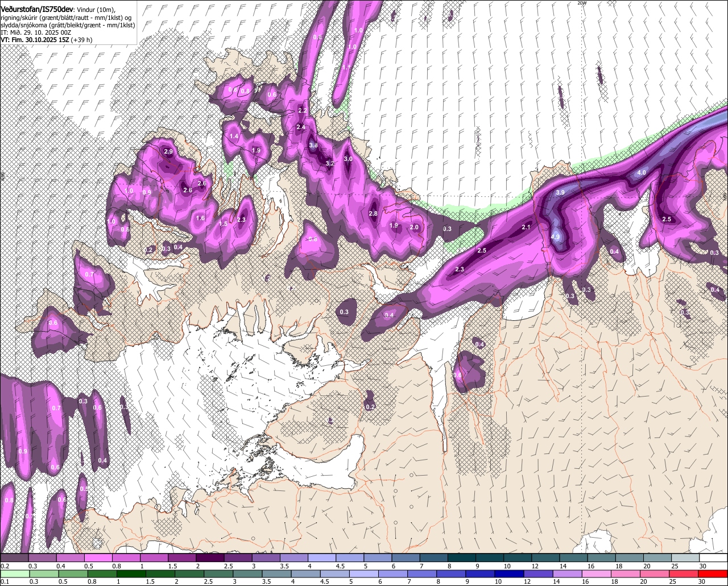Select bottom legend swatch between 0.1 and 0.3
This screenshot has height=586, width=728.
coord(14,573)
